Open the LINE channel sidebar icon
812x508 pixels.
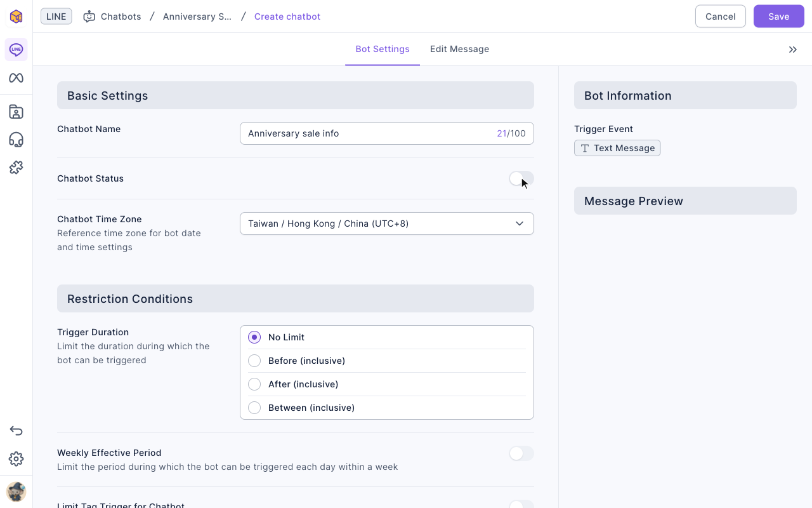coord(16,50)
